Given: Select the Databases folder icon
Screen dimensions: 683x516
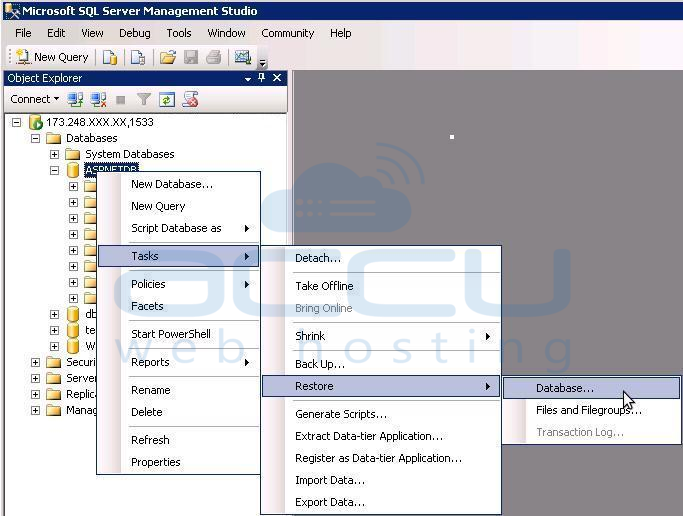Looking at the screenshot, I should (x=54, y=138).
